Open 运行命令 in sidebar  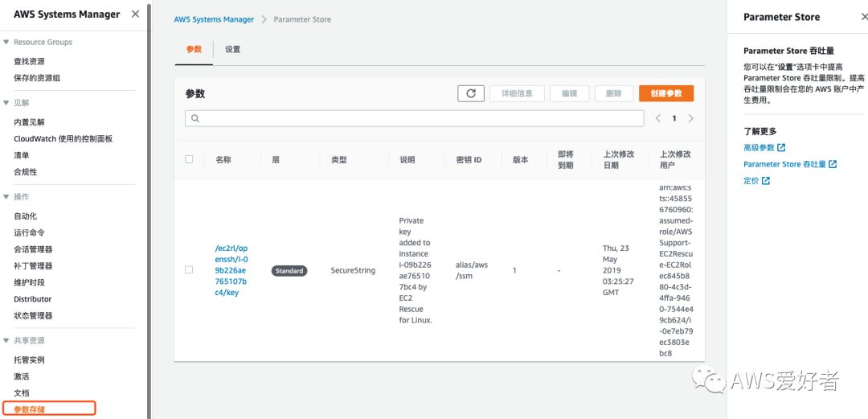30,232
